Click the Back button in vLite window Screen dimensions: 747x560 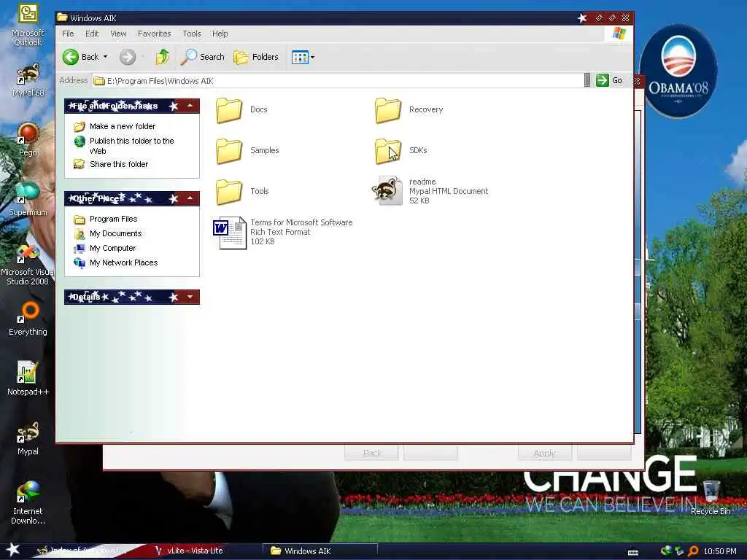click(x=371, y=453)
